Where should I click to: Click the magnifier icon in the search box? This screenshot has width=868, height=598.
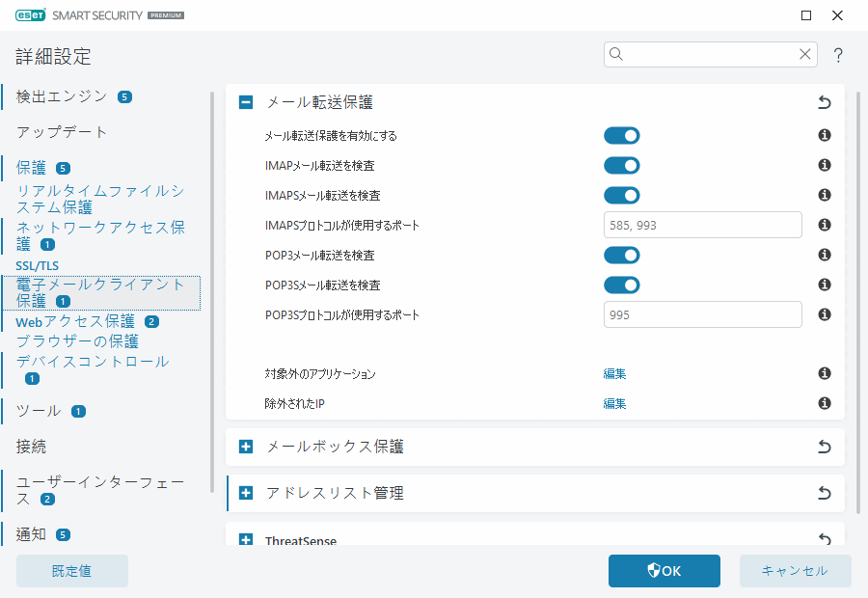pyautogui.click(x=616, y=54)
